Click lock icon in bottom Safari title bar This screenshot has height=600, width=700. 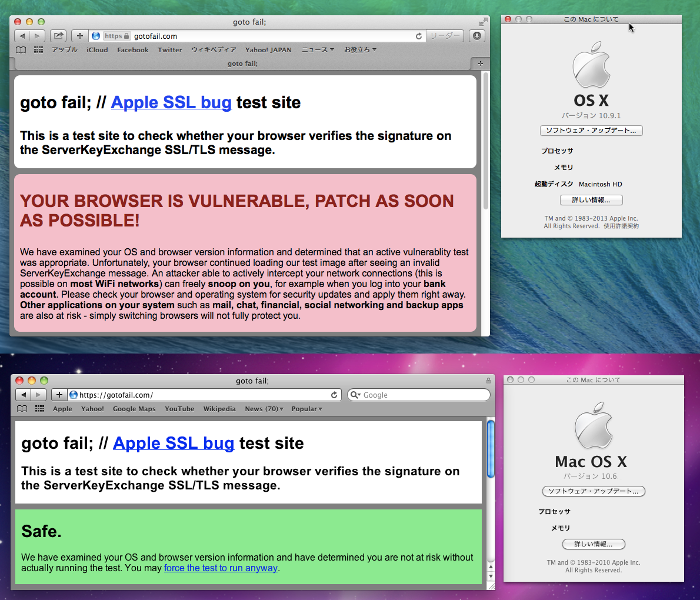click(488, 381)
